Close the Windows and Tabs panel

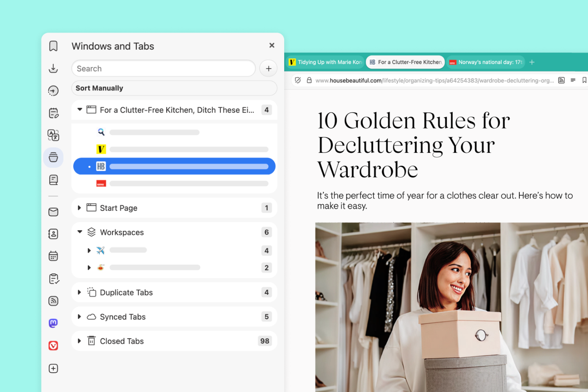[x=272, y=45]
